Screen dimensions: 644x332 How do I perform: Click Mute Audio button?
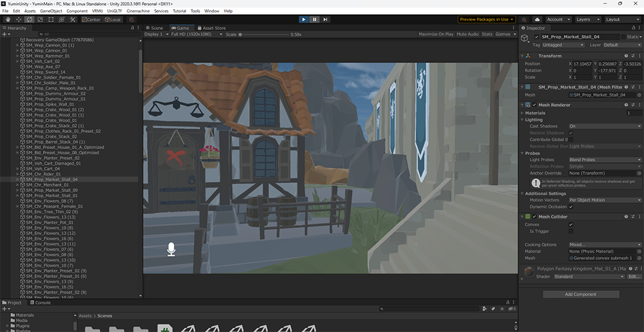(468, 34)
